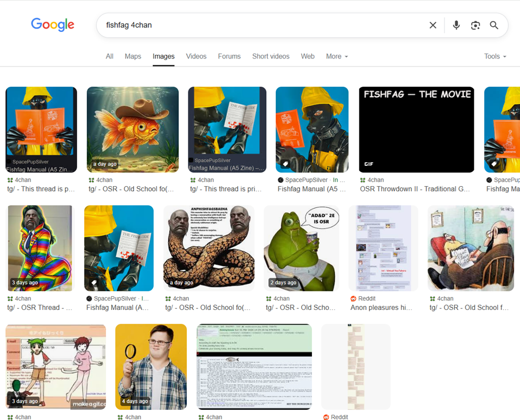Switch to the Videos tab
Viewport: 520px width, 420px height.
[x=196, y=56]
